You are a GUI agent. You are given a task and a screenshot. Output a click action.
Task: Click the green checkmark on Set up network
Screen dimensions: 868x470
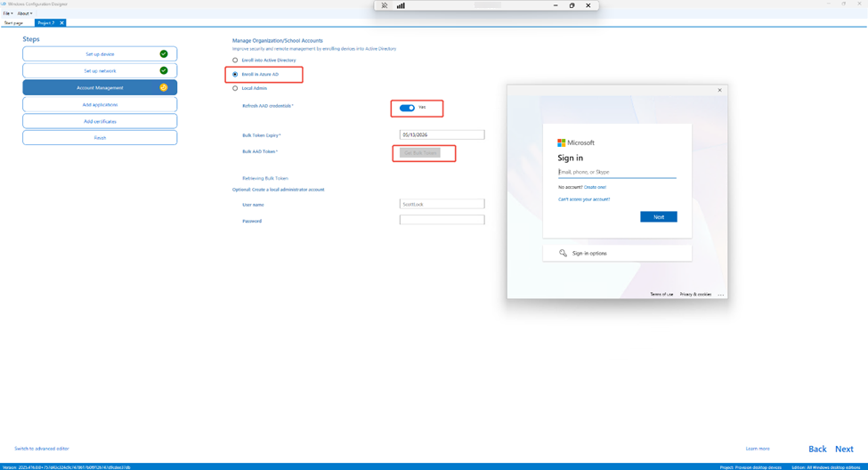coord(163,70)
